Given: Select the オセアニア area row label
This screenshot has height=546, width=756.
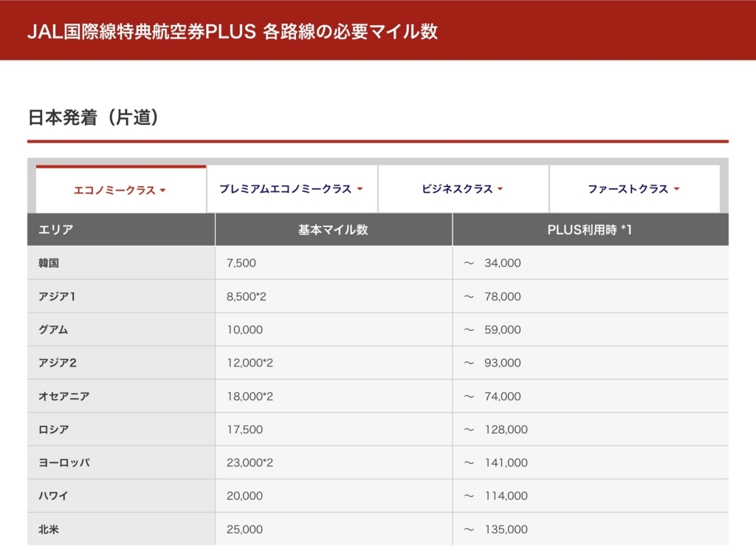Looking at the screenshot, I should coord(64,396).
